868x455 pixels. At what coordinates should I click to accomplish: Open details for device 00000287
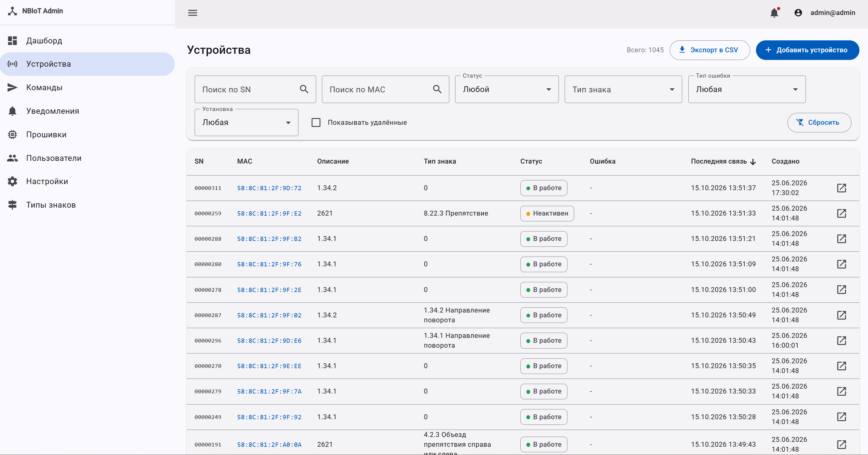[841, 315]
